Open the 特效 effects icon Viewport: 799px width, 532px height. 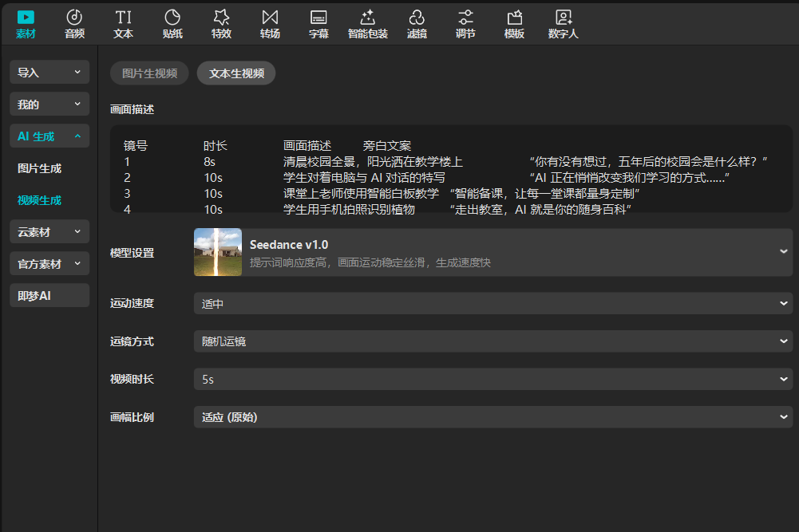click(x=221, y=24)
